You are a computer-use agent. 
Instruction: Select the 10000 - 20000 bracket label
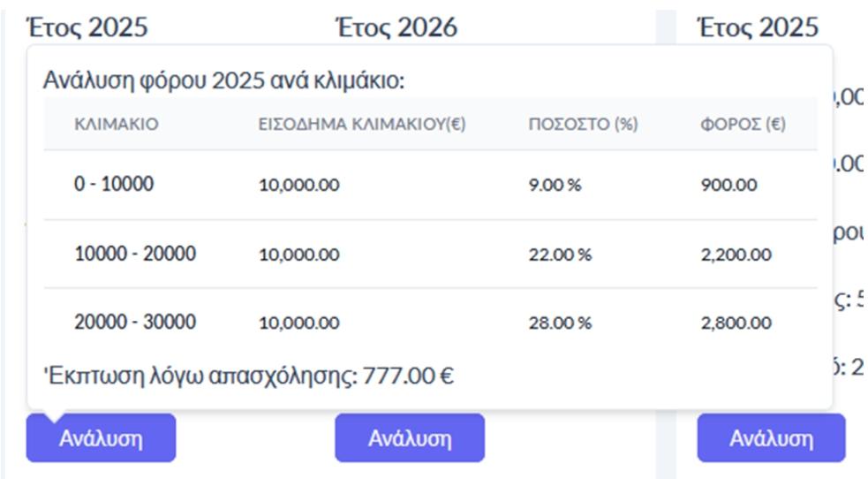coord(135,254)
